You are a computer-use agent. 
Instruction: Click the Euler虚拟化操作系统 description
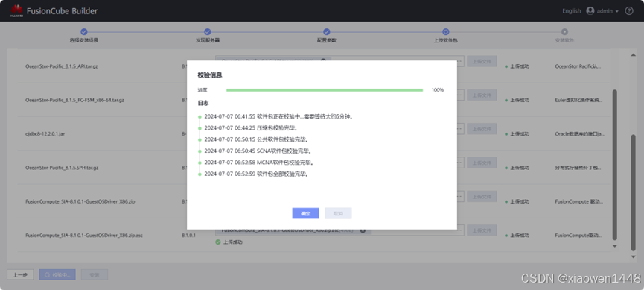point(578,100)
